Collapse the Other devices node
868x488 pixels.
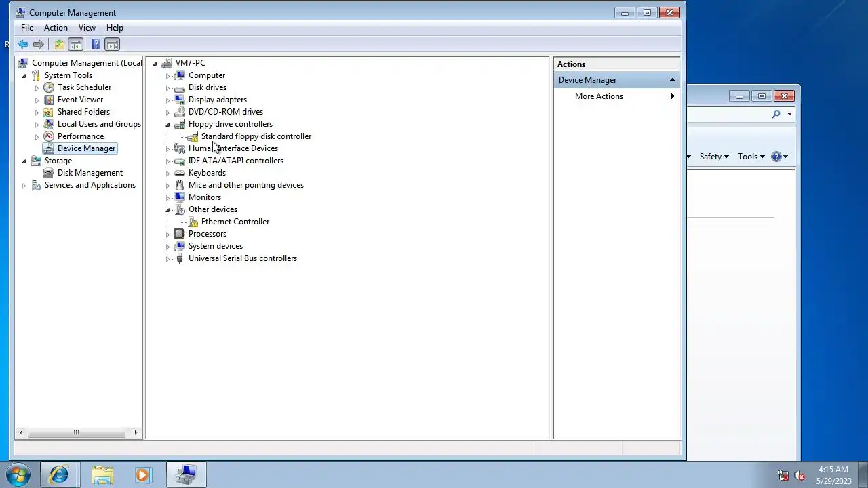(167, 210)
